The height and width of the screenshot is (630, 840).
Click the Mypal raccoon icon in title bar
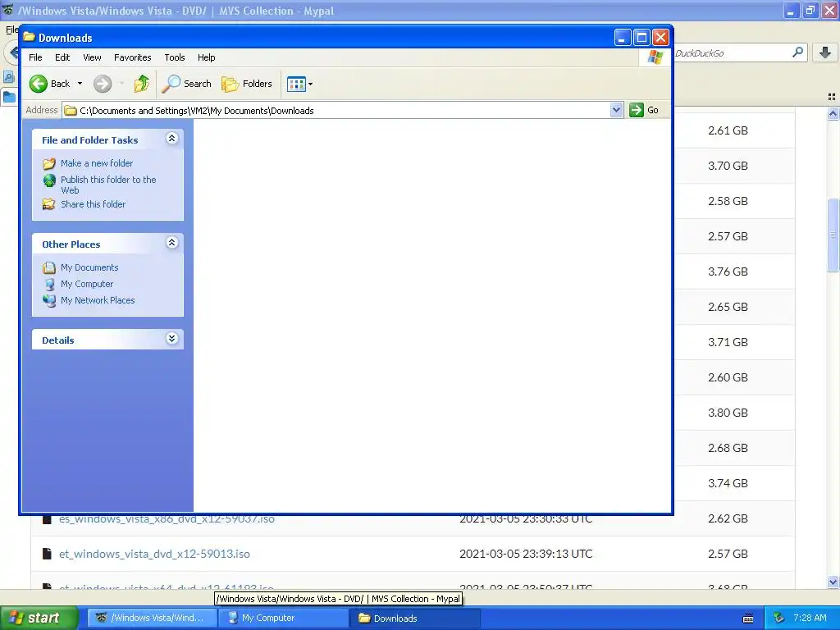click(x=8, y=10)
